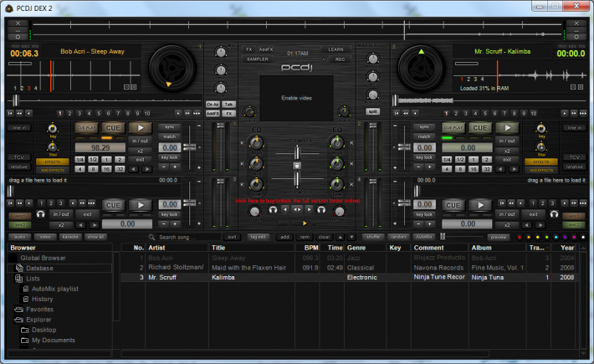Toggle sync on deck 2

tap(424, 127)
